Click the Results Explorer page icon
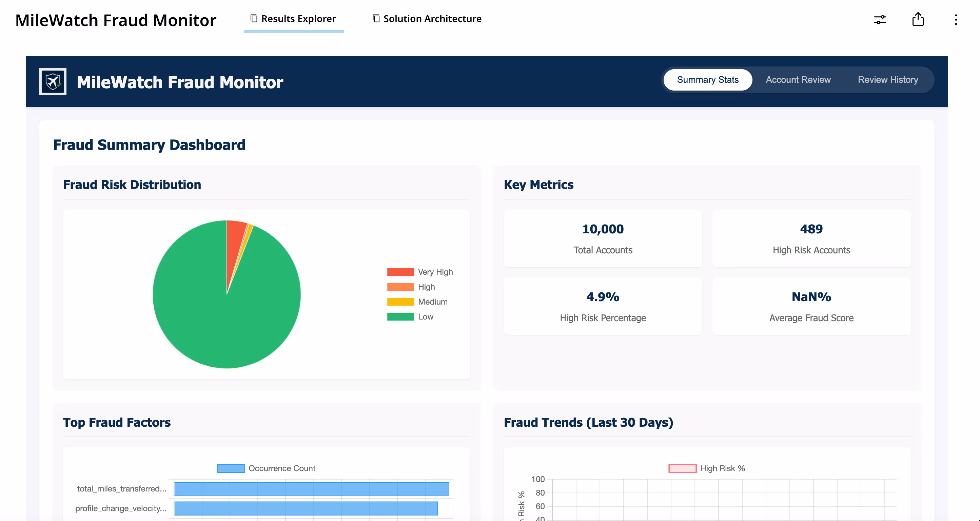The height and width of the screenshot is (521, 980). click(254, 19)
